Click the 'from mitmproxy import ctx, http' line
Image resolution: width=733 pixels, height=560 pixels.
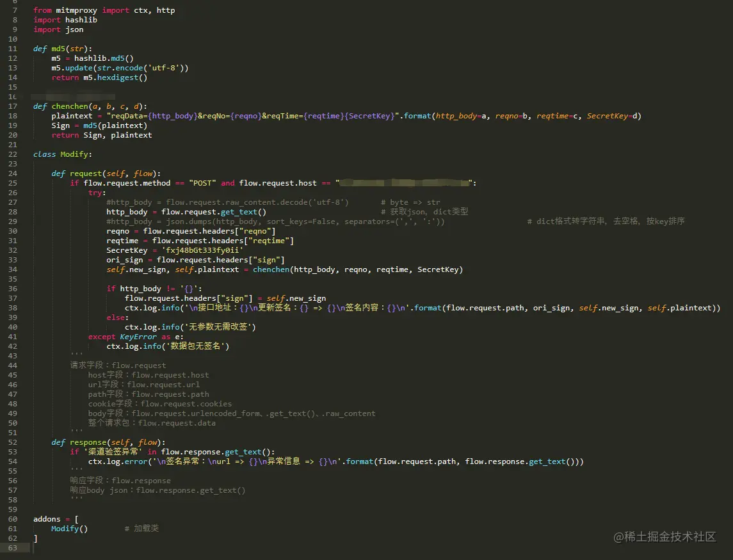point(104,10)
